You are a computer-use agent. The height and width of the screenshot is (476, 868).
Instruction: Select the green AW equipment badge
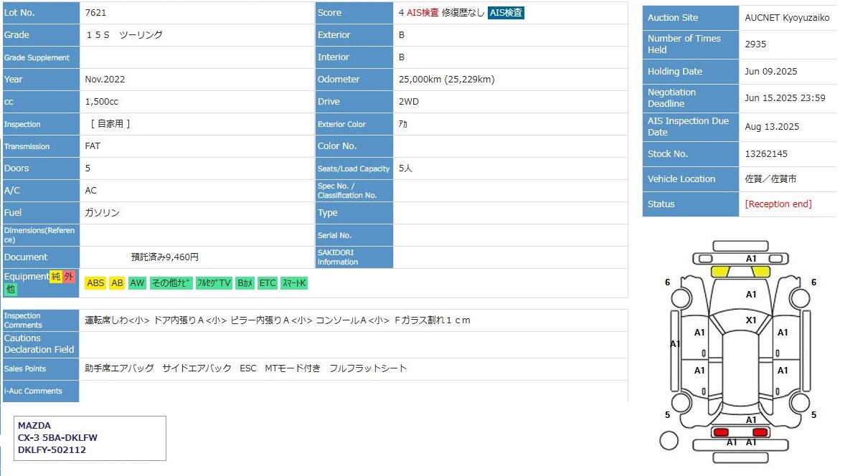click(x=137, y=283)
